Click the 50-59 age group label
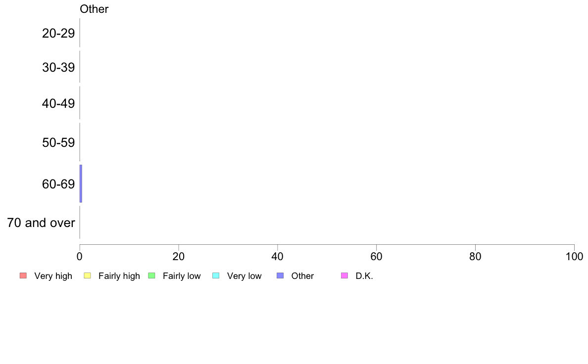 pyautogui.click(x=58, y=142)
